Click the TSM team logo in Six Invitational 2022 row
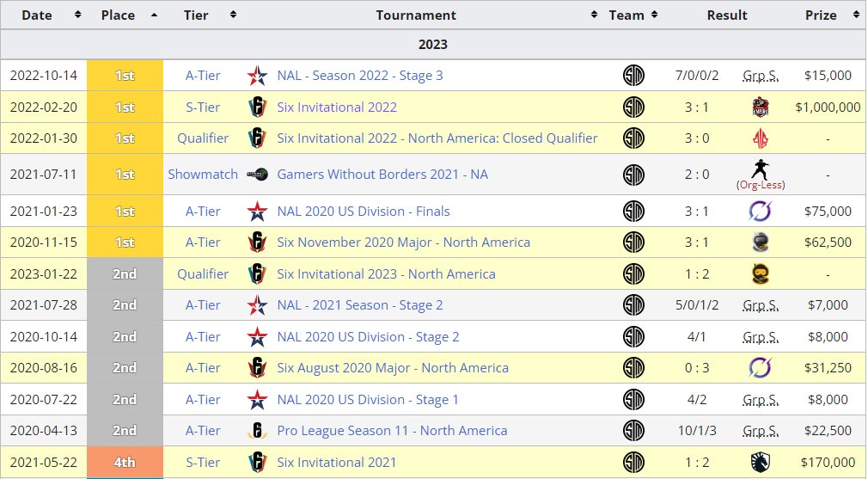The image size is (868, 479). [x=633, y=107]
